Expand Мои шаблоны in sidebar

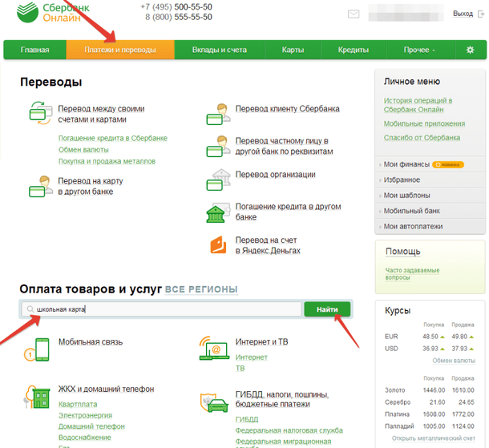(406, 196)
